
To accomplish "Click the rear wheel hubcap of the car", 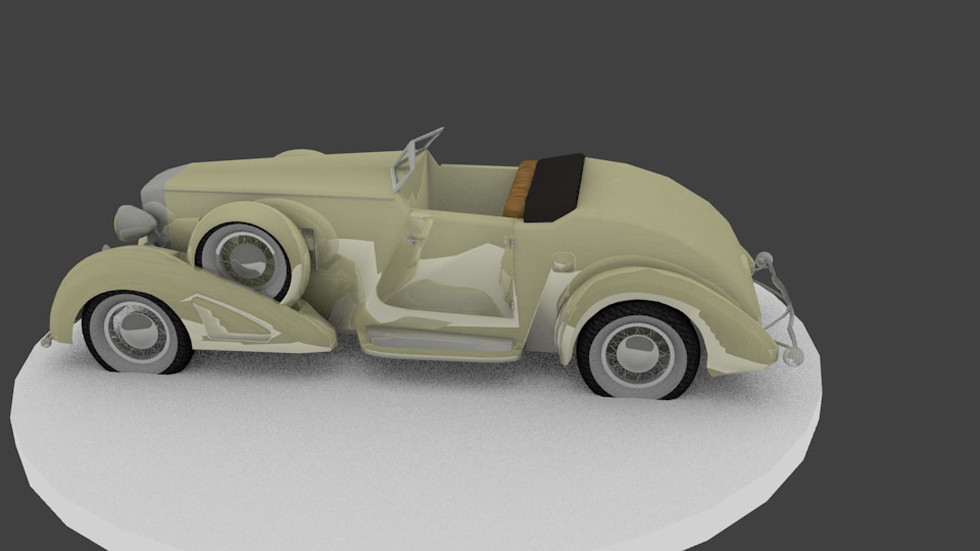I will pos(639,352).
